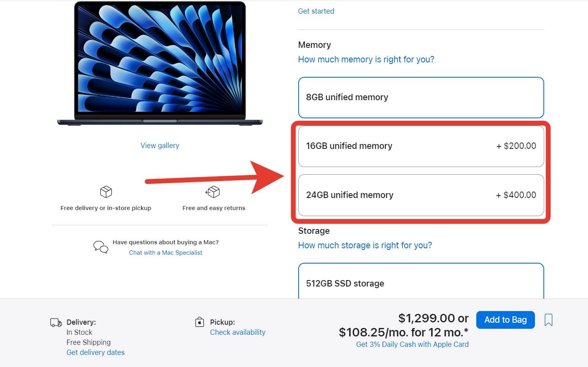Select 8GB unified memory option

[421, 97]
